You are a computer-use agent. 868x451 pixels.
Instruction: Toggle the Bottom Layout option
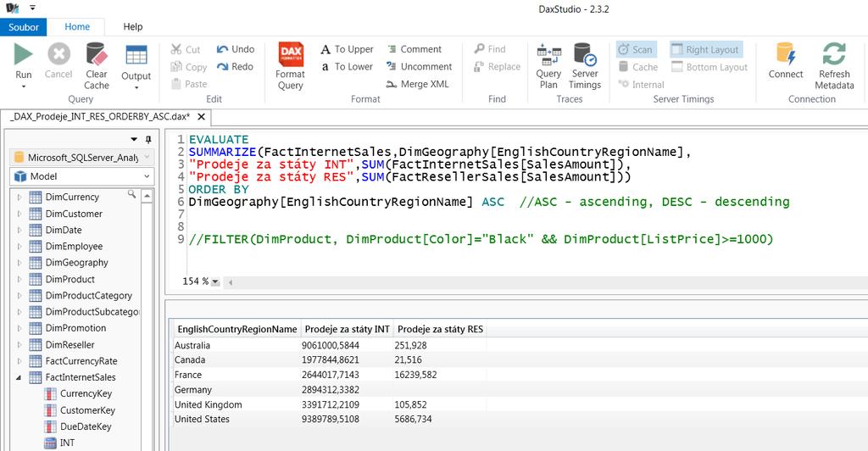tap(709, 67)
